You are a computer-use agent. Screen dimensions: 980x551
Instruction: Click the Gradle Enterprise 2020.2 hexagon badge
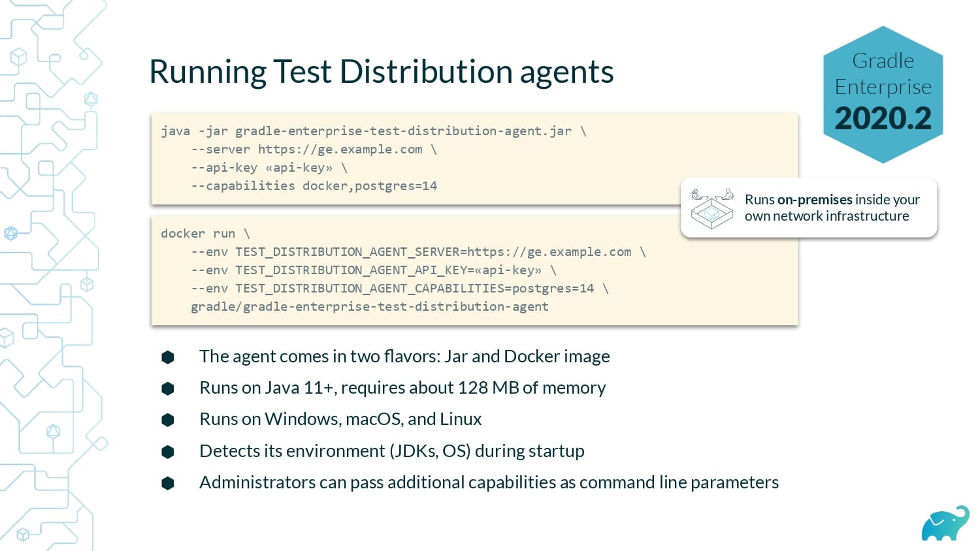point(883,95)
